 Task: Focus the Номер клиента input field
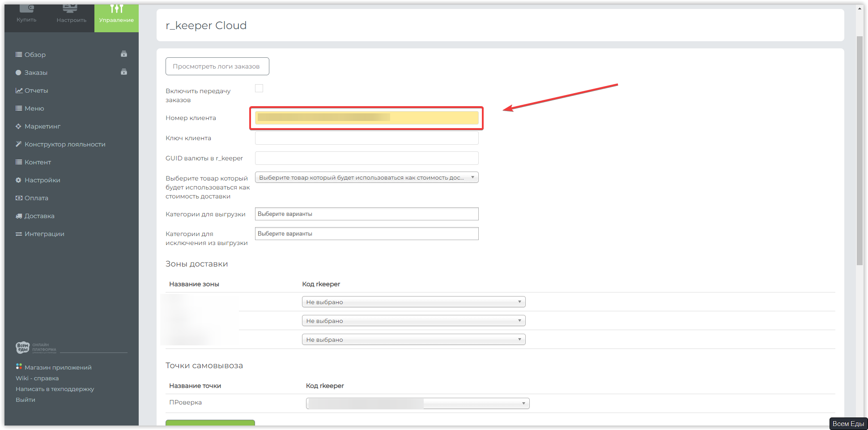tap(367, 118)
